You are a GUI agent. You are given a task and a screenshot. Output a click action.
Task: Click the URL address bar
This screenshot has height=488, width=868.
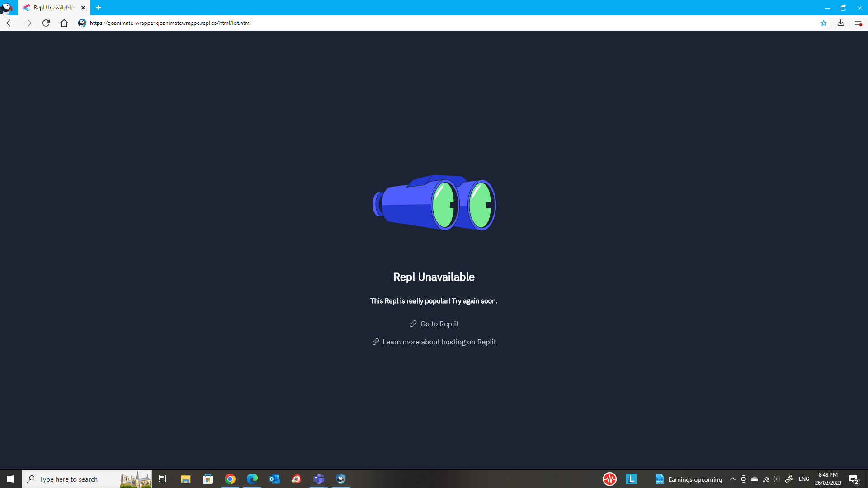[x=452, y=23]
